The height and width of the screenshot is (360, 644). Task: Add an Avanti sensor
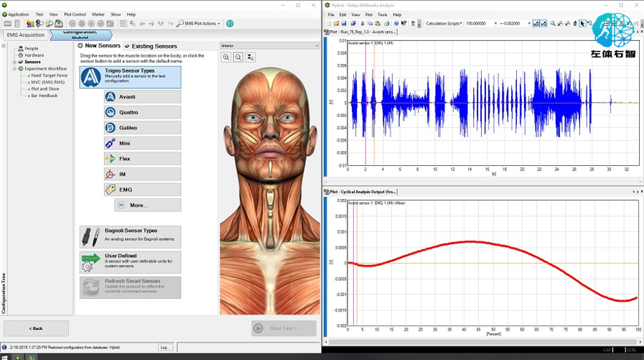click(142, 97)
